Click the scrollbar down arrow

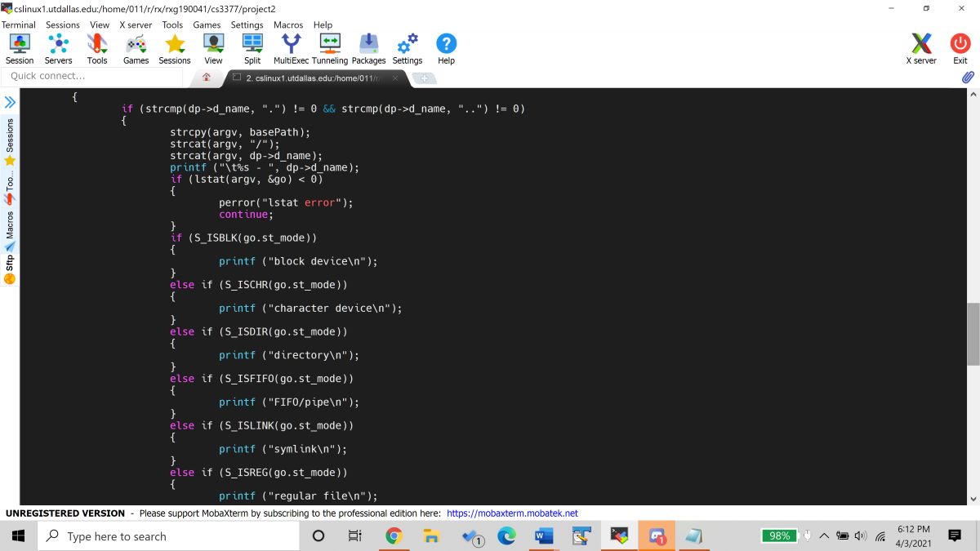(973, 500)
